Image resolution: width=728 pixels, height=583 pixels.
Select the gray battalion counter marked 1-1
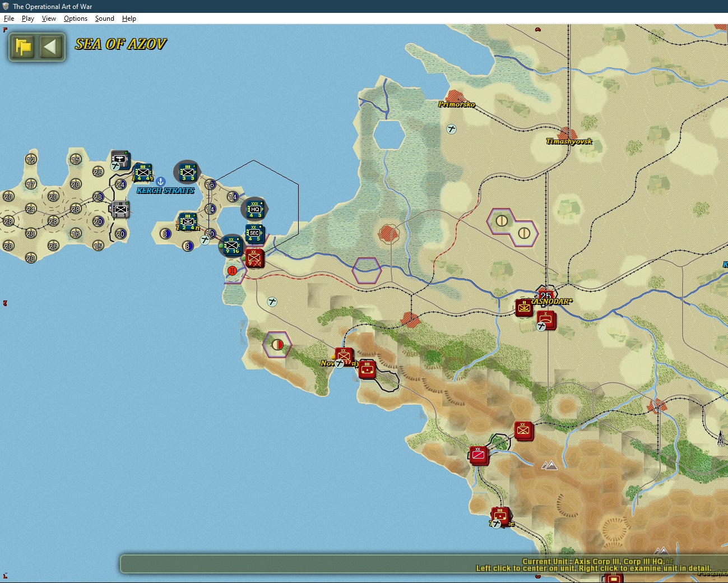120,209
